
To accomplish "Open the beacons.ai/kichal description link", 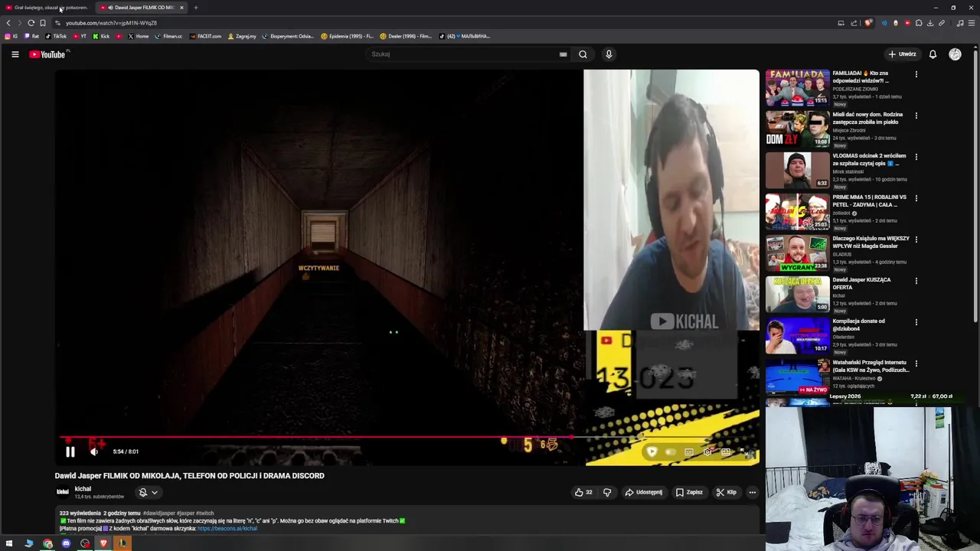I will tap(227, 529).
